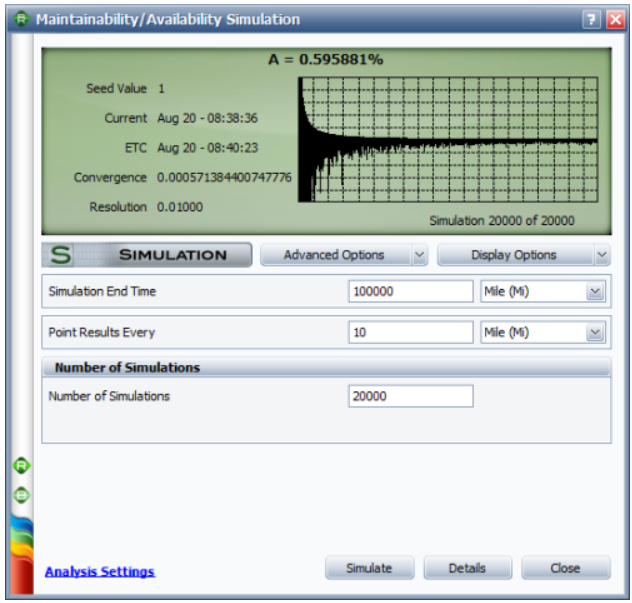Click the Number of Simulations section header
Viewport: 632px width, 603px height.
coord(326,367)
